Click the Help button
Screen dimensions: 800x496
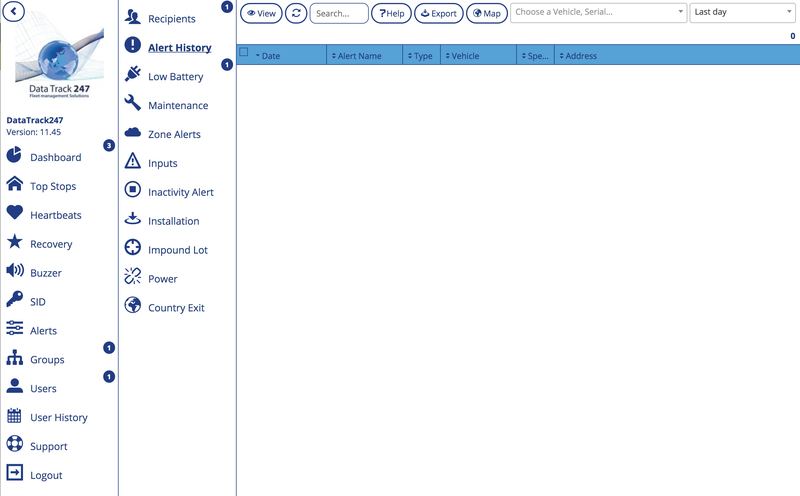tap(391, 13)
